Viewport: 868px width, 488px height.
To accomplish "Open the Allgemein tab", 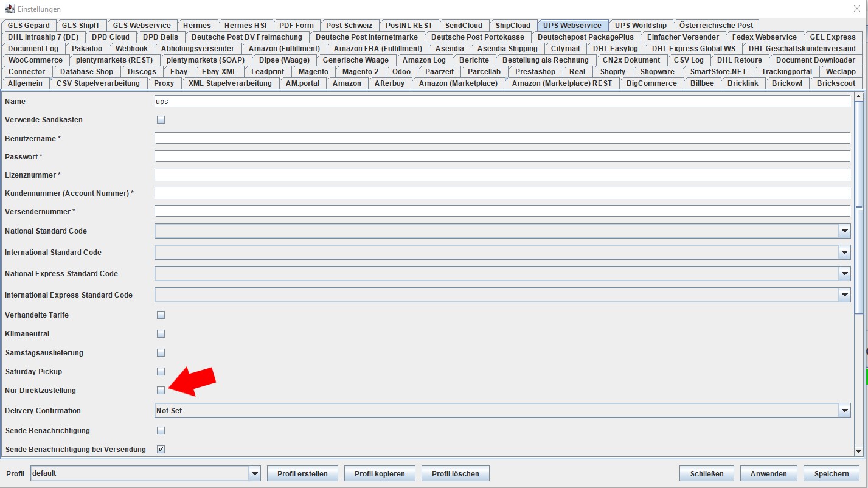I will [25, 83].
